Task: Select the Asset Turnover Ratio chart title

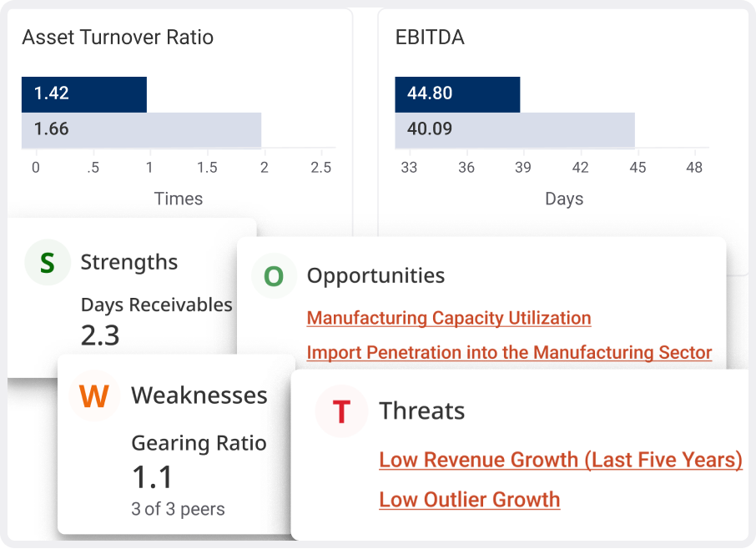Action: pos(118,38)
